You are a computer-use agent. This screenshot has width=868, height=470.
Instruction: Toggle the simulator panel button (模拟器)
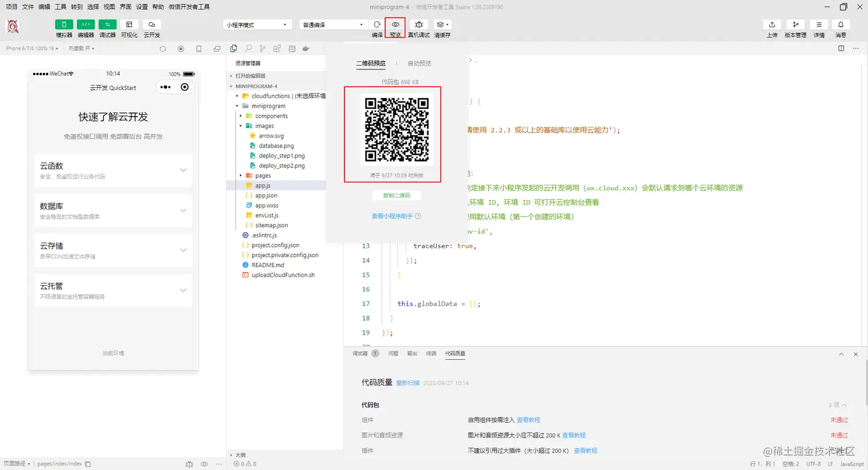(x=64, y=25)
